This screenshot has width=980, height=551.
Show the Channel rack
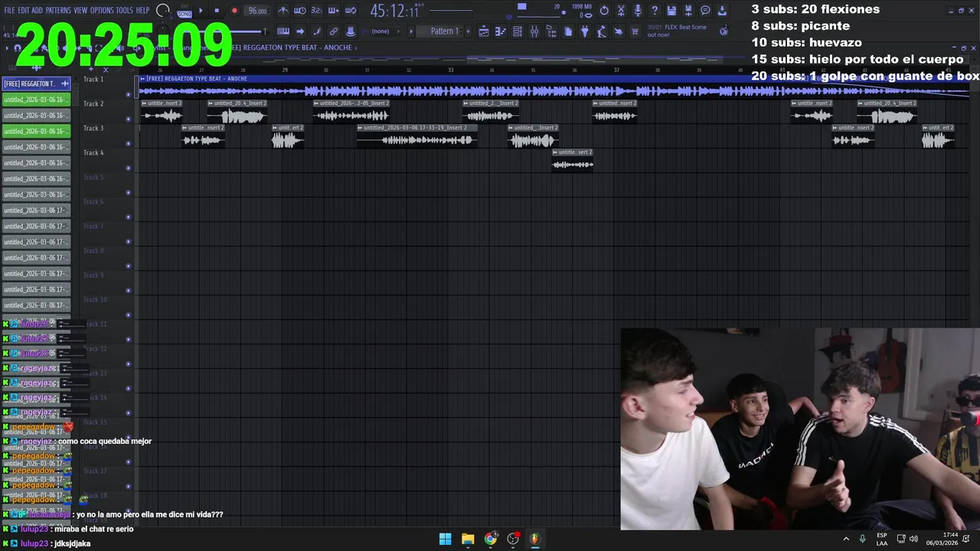pos(518,31)
